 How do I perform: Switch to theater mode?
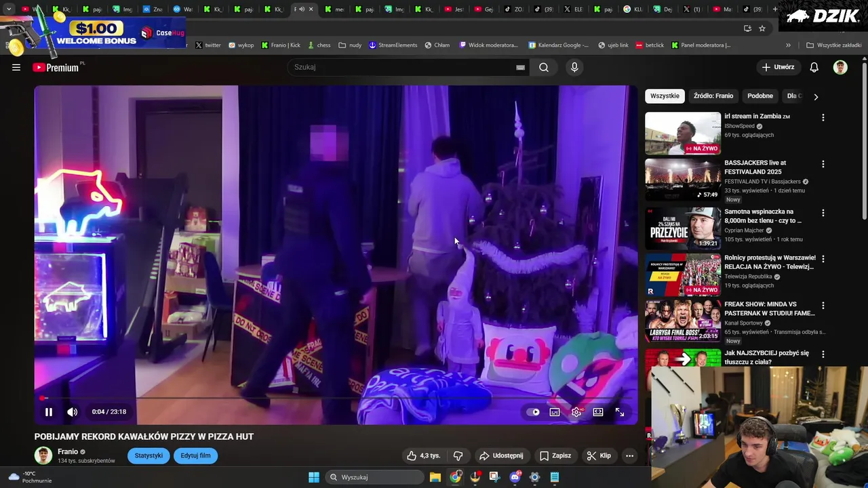click(x=598, y=412)
